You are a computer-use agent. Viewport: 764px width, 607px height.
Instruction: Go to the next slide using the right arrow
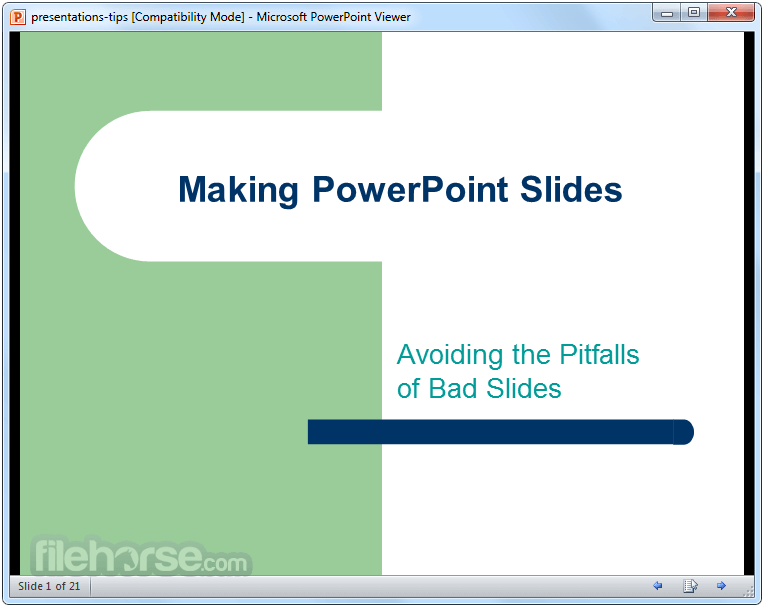pos(721,586)
